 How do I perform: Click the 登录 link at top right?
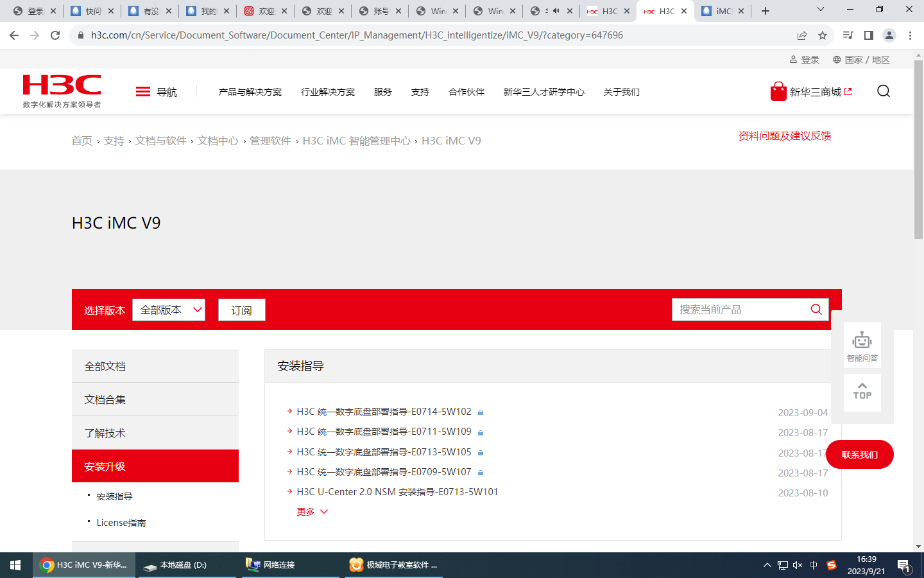click(805, 60)
